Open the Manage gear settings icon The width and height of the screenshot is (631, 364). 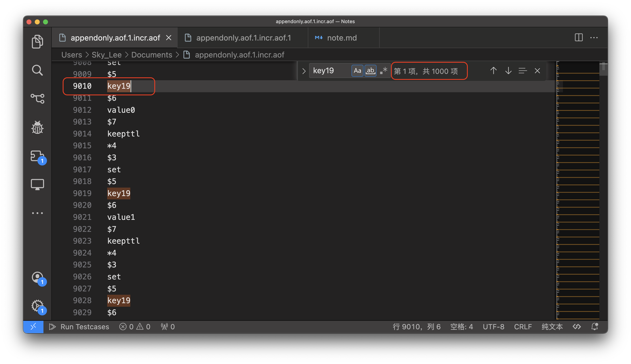click(x=37, y=305)
